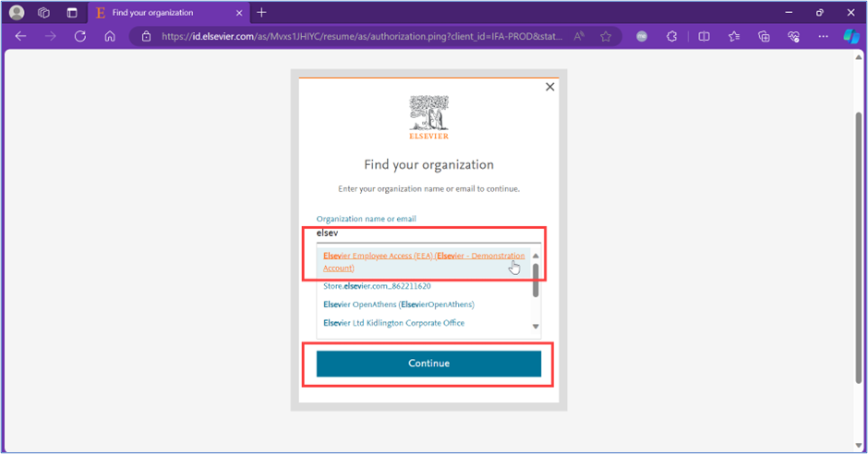Minimize the browser window

coord(789,12)
